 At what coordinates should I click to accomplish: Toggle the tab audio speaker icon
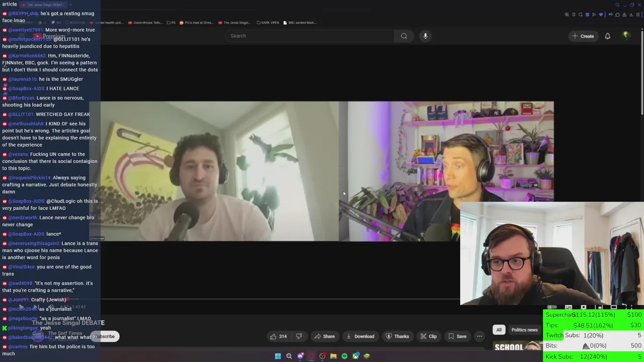610,15
